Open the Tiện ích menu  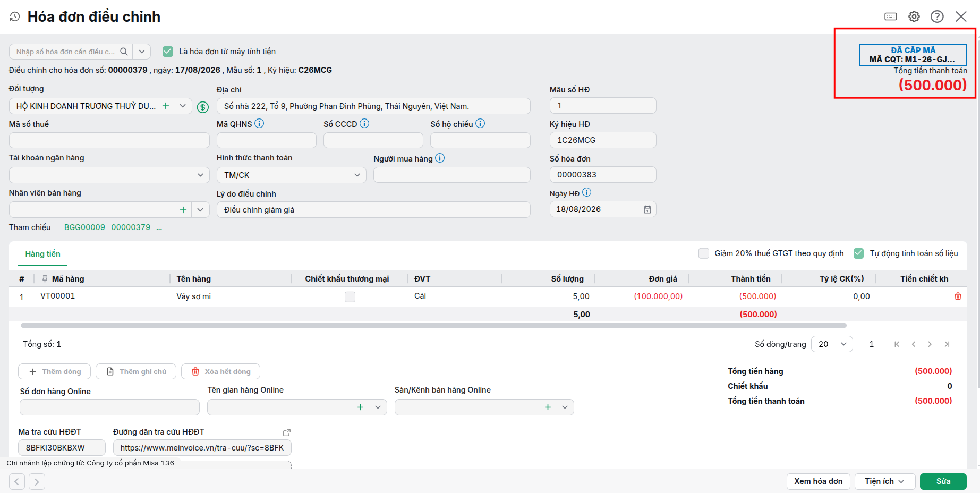click(885, 481)
